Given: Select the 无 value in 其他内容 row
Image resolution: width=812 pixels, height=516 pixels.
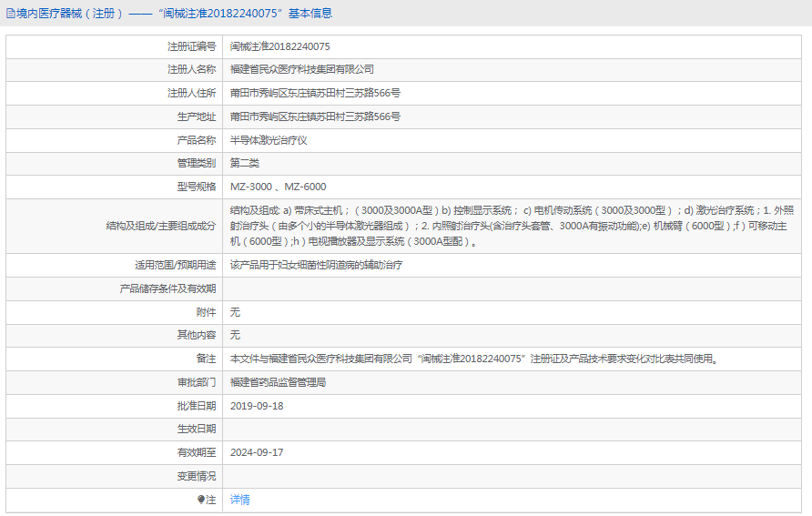Looking at the screenshot, I should pyautogui.click(x=235, y=335).
